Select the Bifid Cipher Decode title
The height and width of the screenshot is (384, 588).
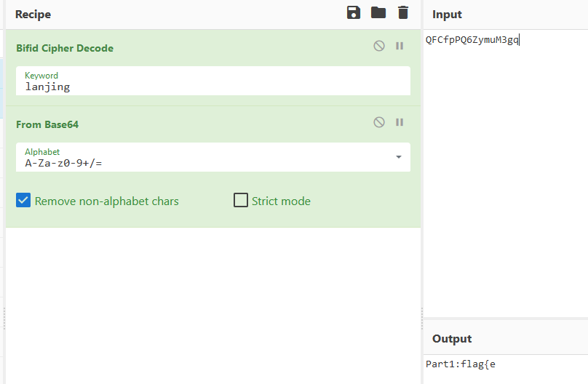[x=65, y=48]
